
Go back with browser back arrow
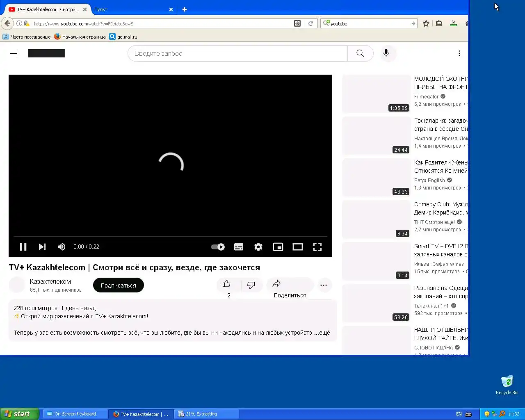[x=7, y=23]
